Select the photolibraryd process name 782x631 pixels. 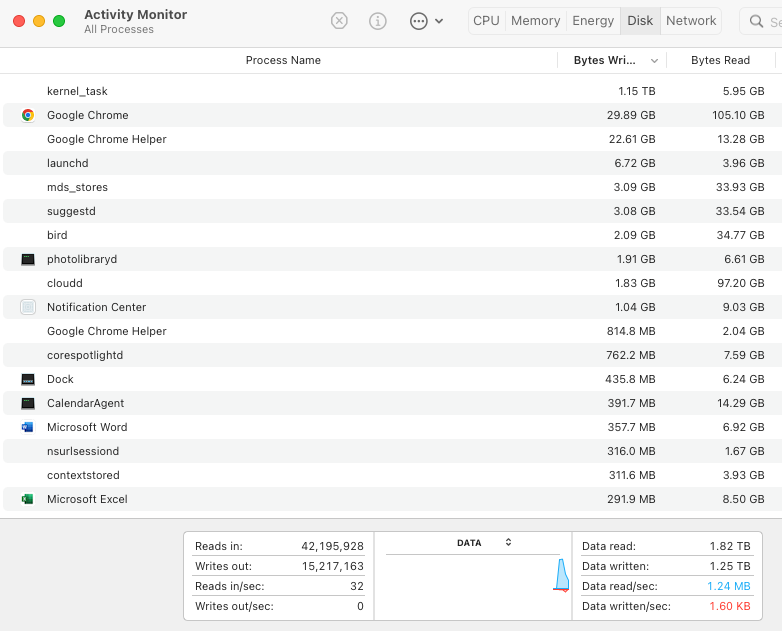click(x=82, y=259)
